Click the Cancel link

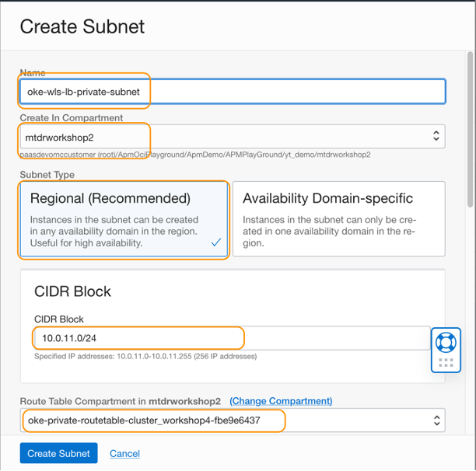124,453
